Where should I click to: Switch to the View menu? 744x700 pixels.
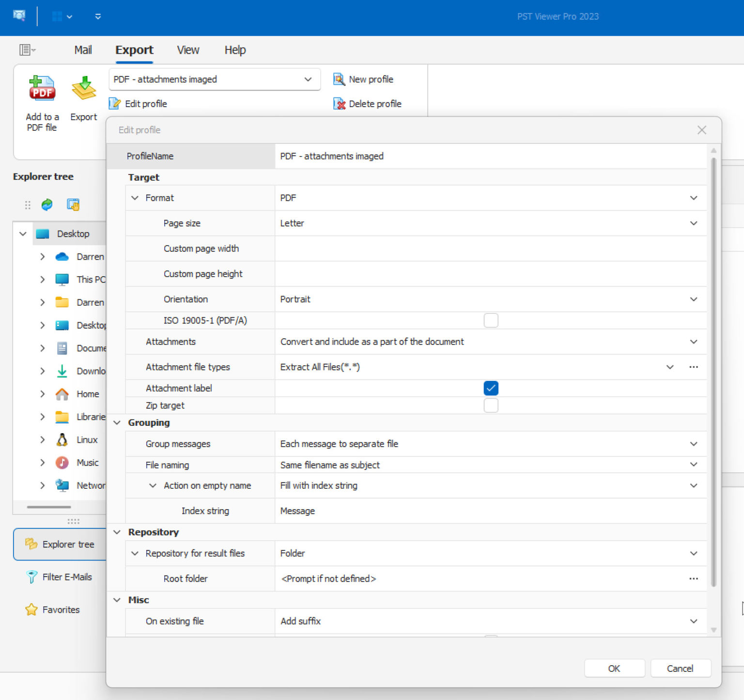pyautogui.click(x=187, y=50)
